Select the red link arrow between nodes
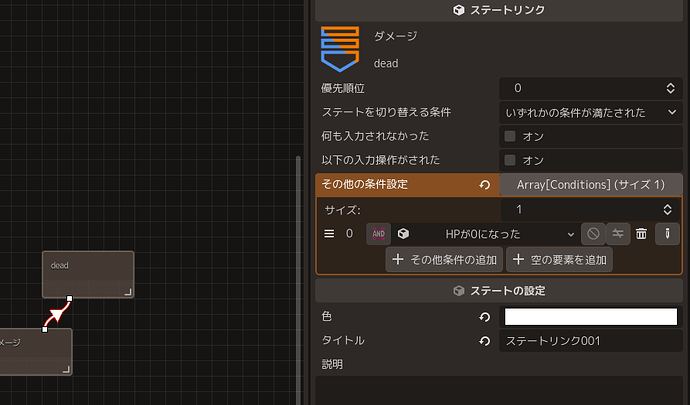Viewport: 690px width, 405px height. (57, 314)
